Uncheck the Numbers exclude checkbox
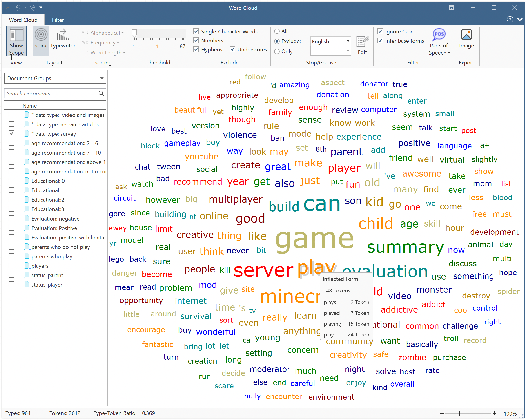This screenshot has height=420, width=526. pos(196,40)
